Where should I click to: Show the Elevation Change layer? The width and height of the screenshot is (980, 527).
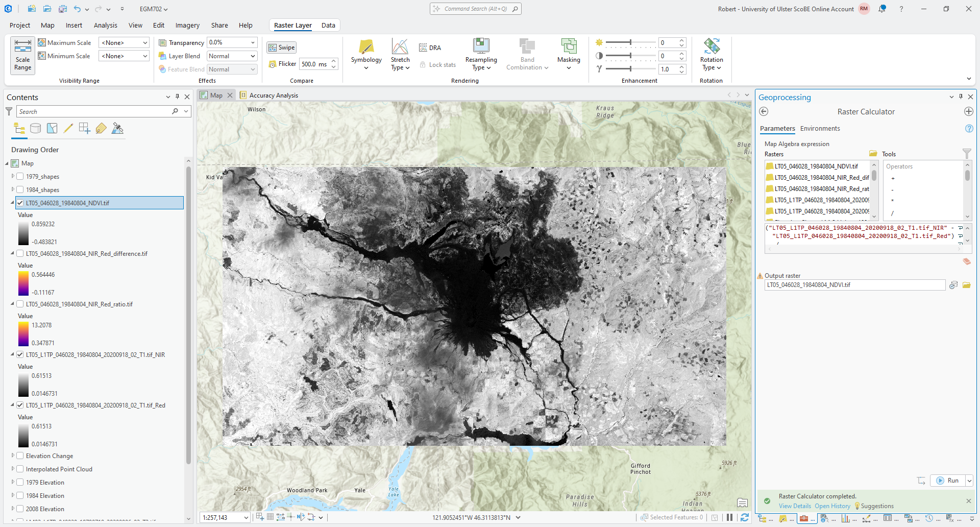coord(20,456)
